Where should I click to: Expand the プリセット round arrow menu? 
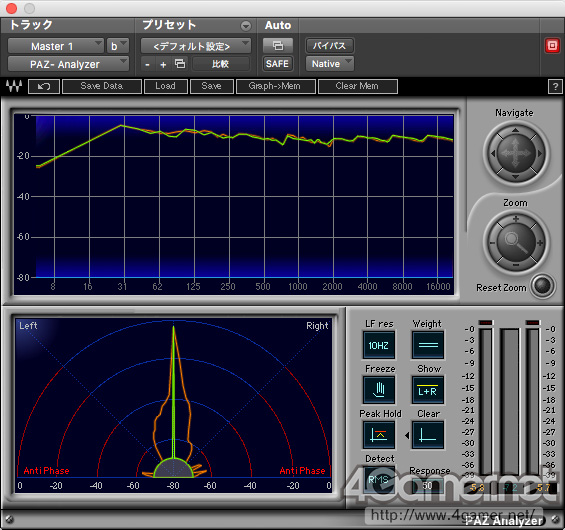[x=246, y=26]
